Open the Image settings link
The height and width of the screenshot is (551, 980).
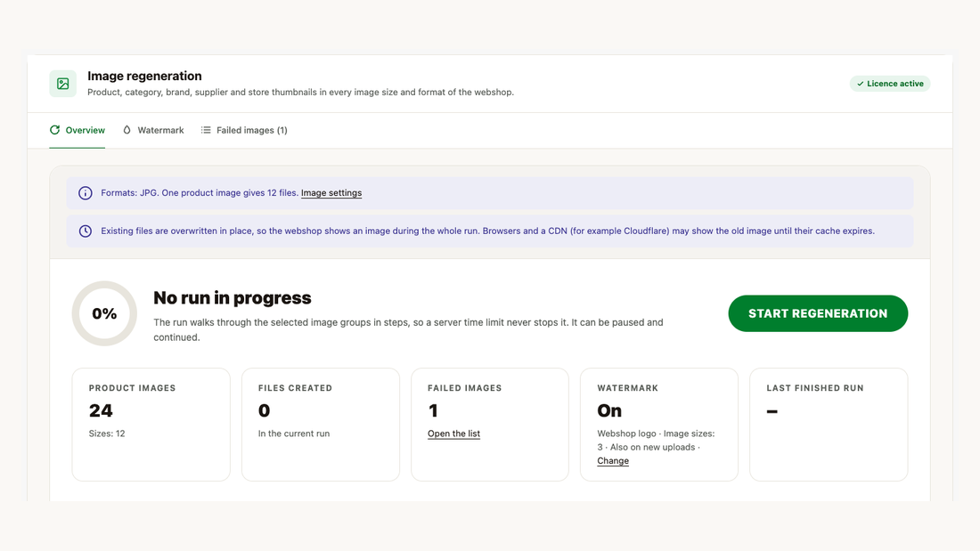[x=331, y=193]
